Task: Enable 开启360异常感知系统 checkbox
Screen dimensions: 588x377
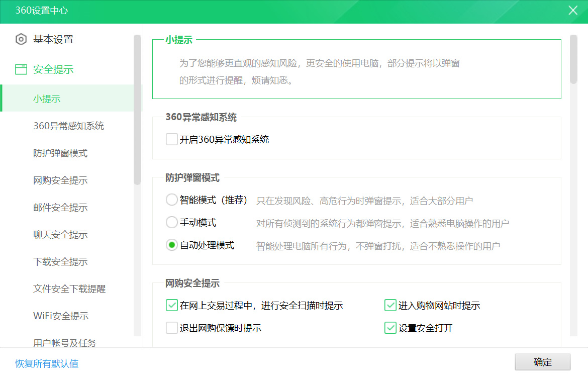Action: pyautogui.click(x=172, y=139)
